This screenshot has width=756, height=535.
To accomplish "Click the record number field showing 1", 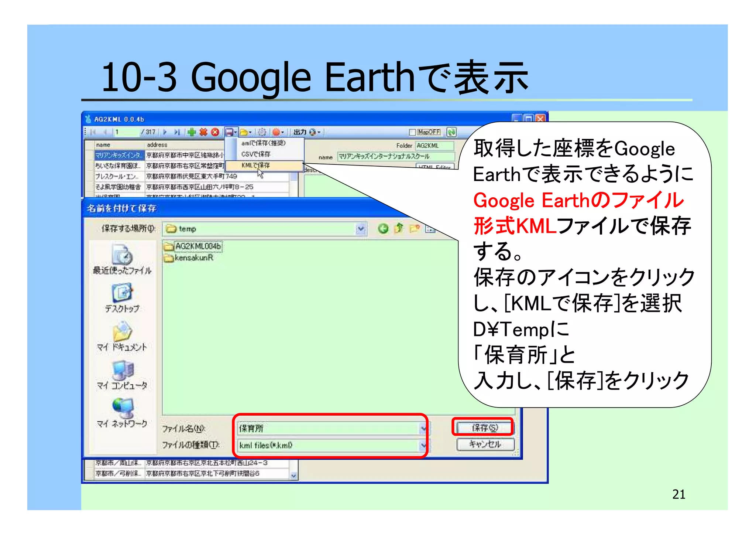I will click(126, 132).
